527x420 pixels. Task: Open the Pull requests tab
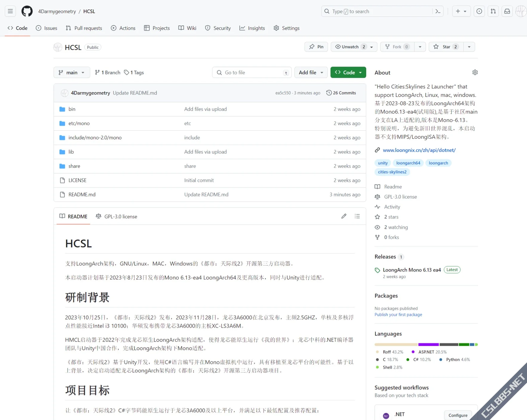click(84, 28)
